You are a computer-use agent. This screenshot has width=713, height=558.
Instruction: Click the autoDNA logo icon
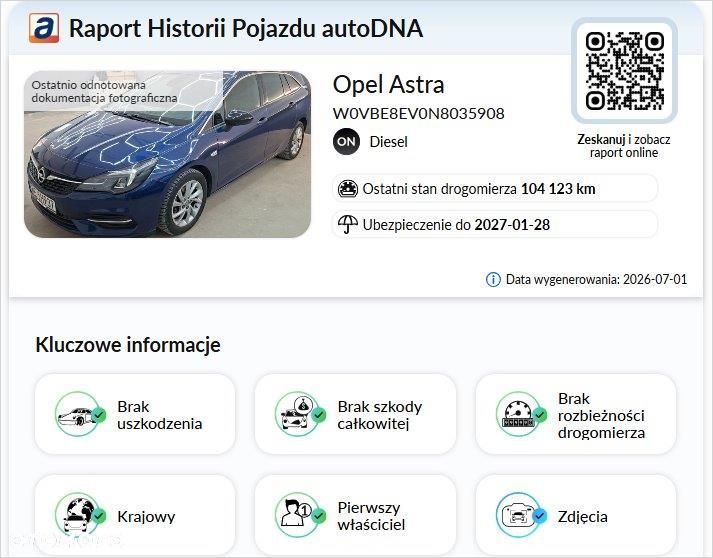pyautogui.click(x=44, y=28)
